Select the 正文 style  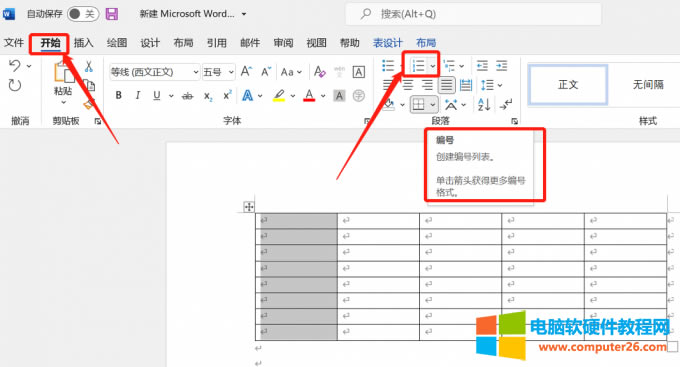tap(568, 85)
